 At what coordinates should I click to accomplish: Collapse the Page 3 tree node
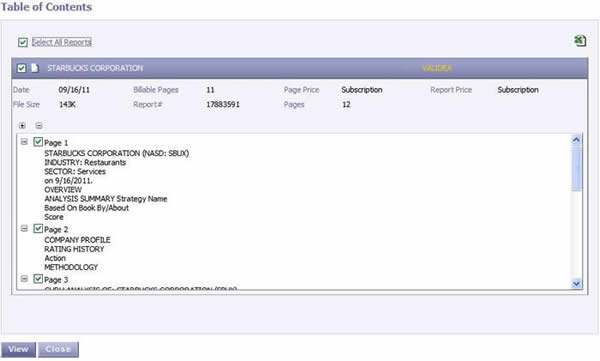(24, 279)
